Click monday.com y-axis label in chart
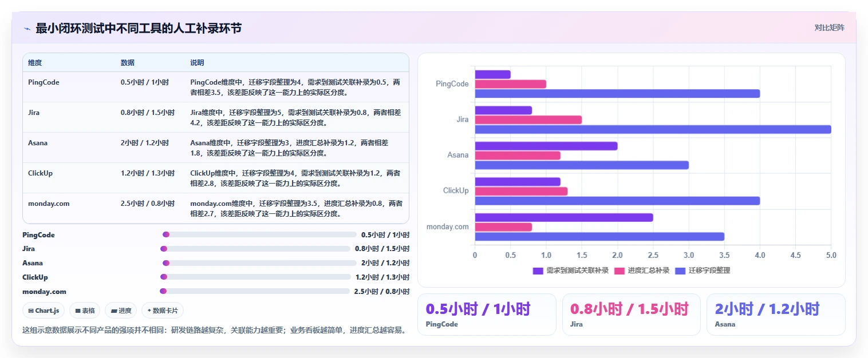The height and width of the screenshot is (358, 868). (x=448, y=227)
